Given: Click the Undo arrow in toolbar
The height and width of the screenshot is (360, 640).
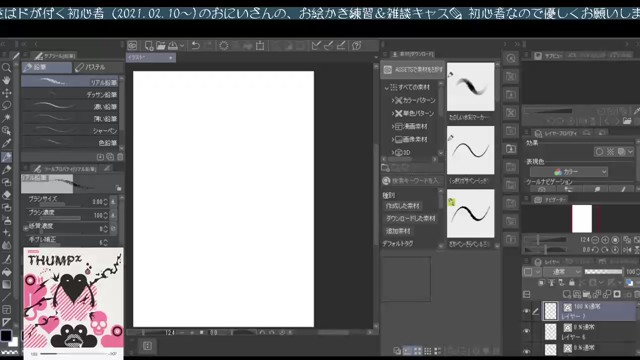Looking at the screenshot, I should 196,45.
